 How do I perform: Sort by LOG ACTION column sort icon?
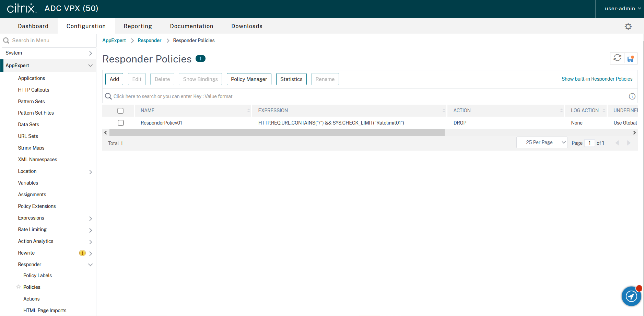[x=604, y=110]
